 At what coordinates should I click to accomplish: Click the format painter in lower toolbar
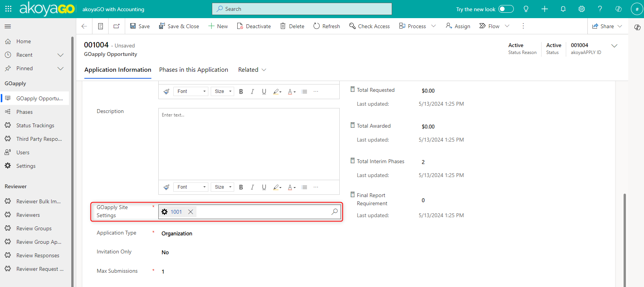(166, 187)
